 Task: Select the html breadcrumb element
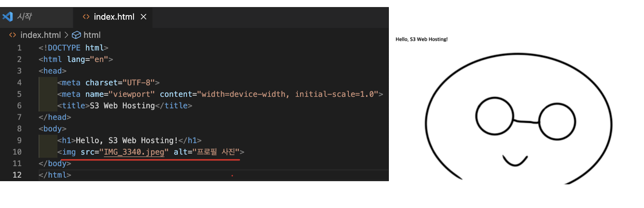click(x=92, y=35)
